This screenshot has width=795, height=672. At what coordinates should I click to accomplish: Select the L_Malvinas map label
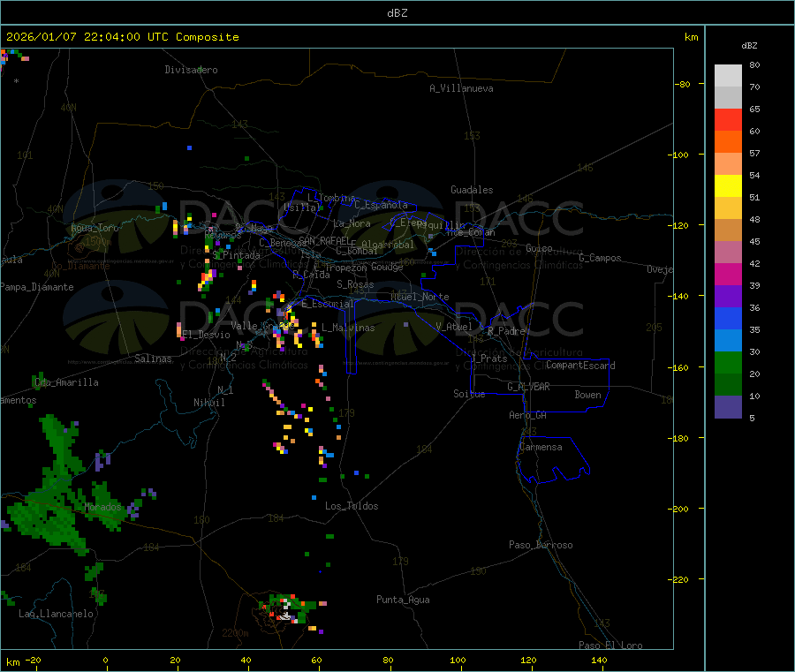(x=348, y=328)
